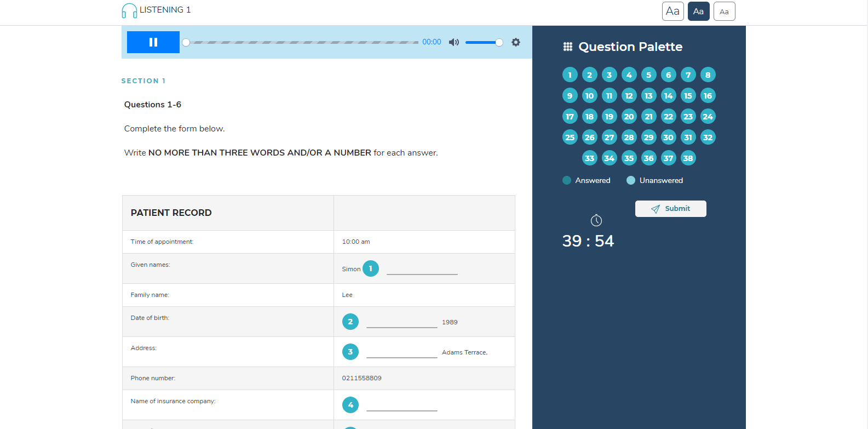Open question 17 from palette

click(x=570, y=117)
